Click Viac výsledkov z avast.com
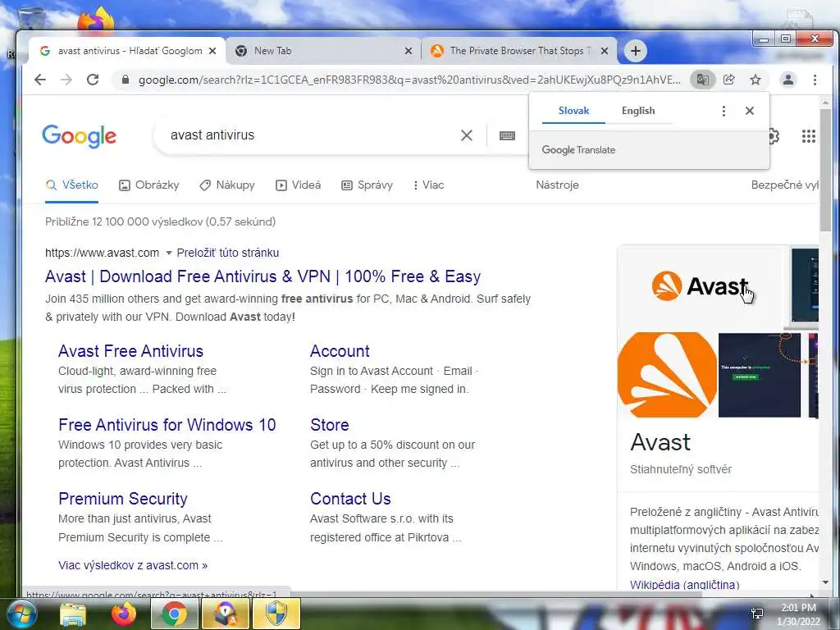Screen dimensions: 840x630 tap(133, 565)
